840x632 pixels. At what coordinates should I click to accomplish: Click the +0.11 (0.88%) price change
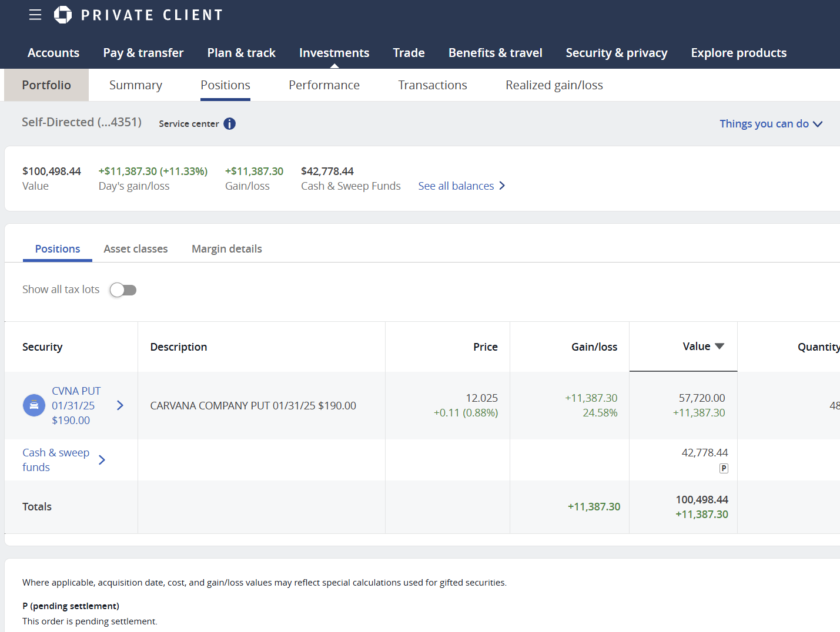click(x=466, y=413)
